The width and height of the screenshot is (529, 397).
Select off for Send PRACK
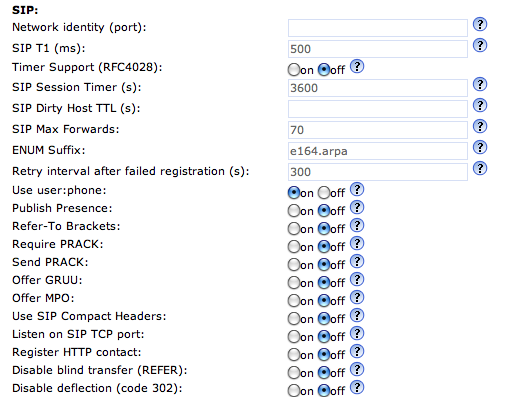324,265
